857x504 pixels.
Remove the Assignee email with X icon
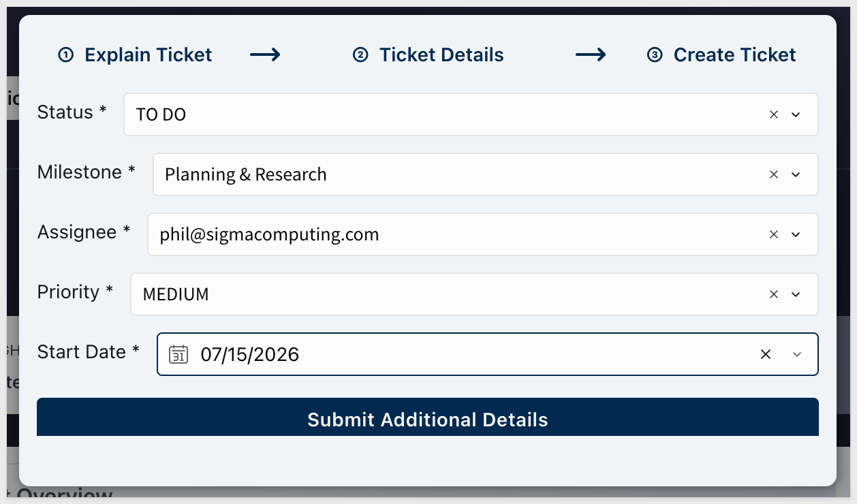(x=773, y=234)
